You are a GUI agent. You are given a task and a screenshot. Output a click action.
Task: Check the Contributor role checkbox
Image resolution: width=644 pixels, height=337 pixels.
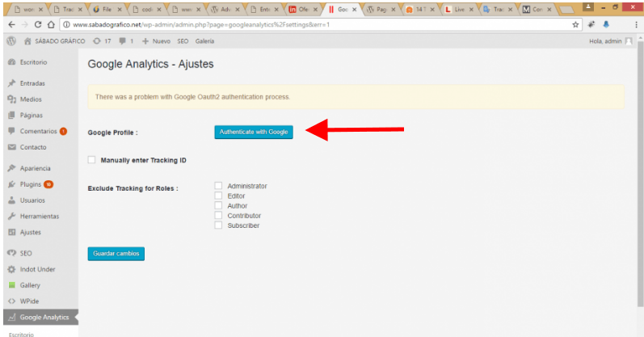tap(218, 215)
